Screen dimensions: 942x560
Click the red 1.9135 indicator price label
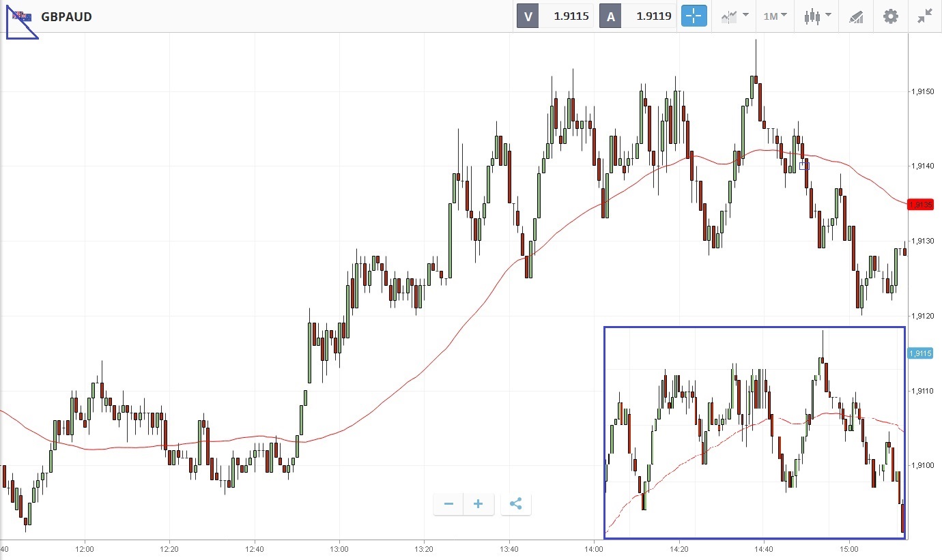pos(920,205)
